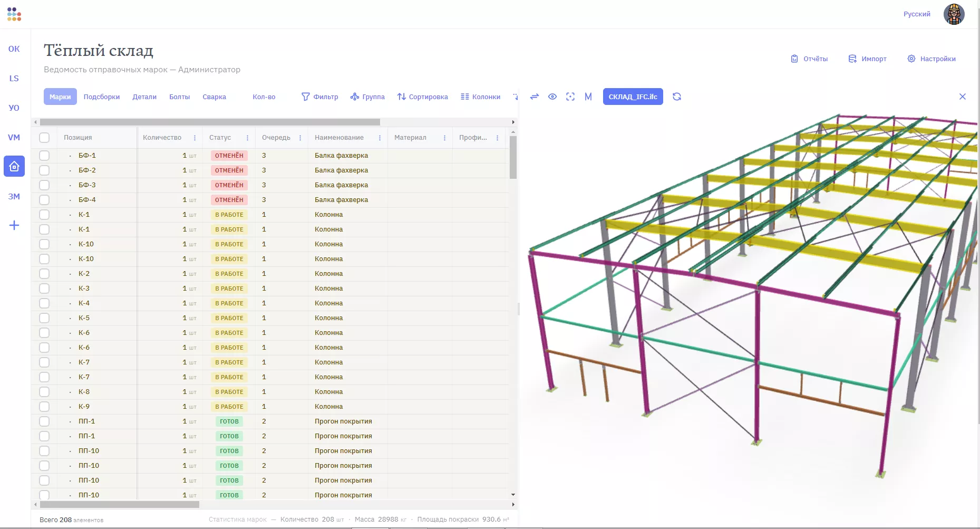980x529 pixels.
Task: Click the user avatar in top right
Action: [x=954, y=14]
